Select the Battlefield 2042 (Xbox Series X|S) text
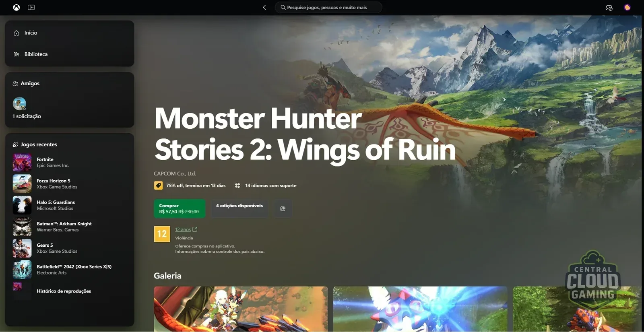644x332 pixels. [74, 267]
